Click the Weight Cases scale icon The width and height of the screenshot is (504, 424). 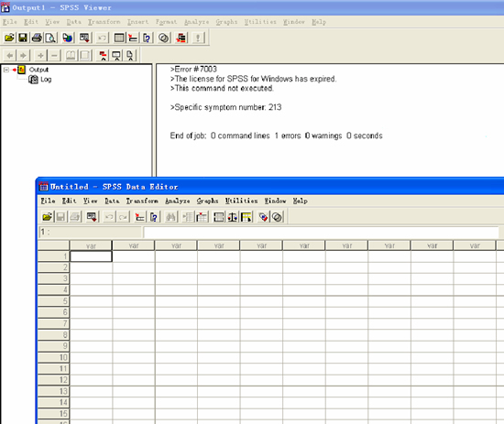(x=233, y=217)
